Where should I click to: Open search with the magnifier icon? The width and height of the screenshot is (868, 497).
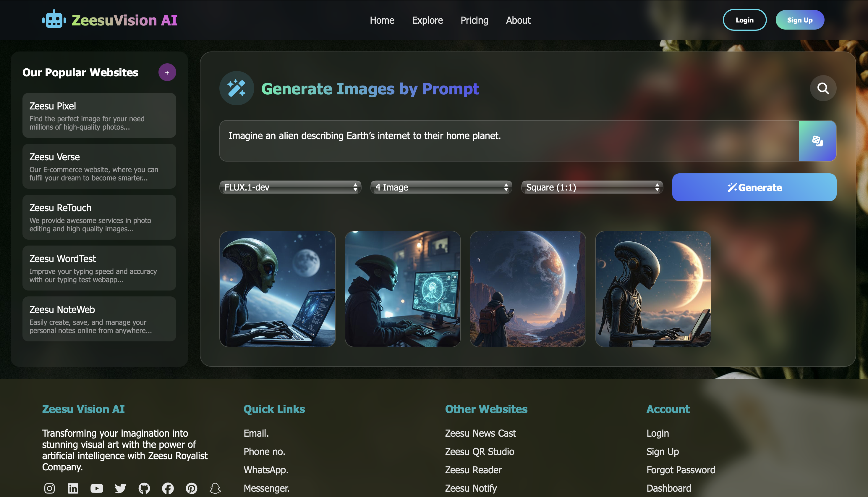(823, 88)
